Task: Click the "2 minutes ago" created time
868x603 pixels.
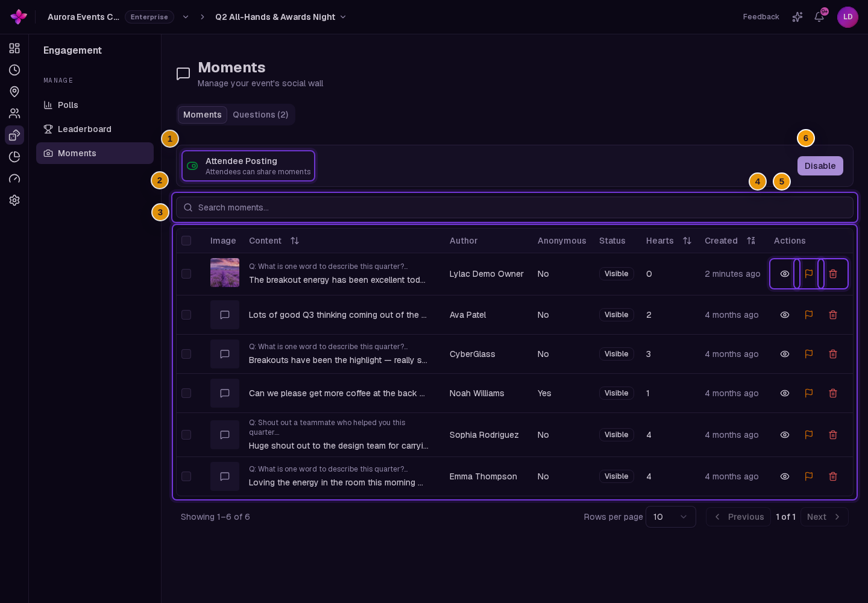Action: (x=732, y=274)
